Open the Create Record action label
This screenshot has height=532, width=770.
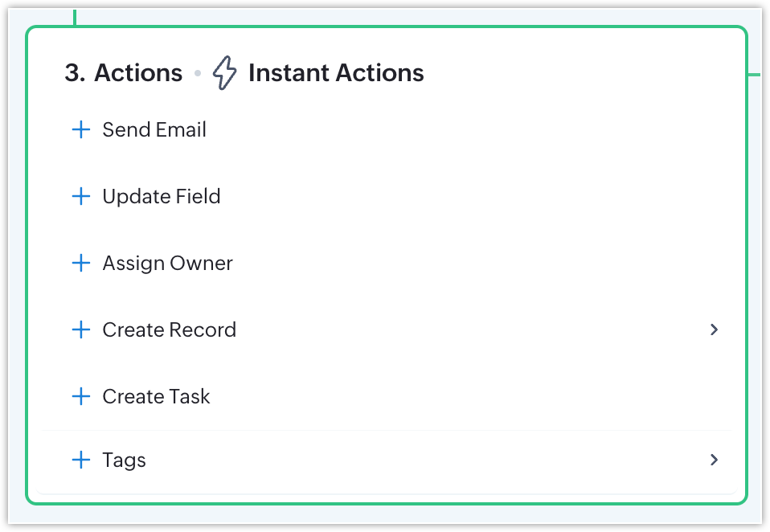click(169, 330)
